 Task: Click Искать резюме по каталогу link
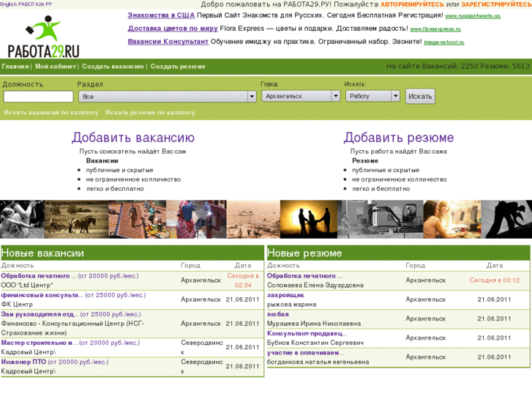(x=150, y=113)
